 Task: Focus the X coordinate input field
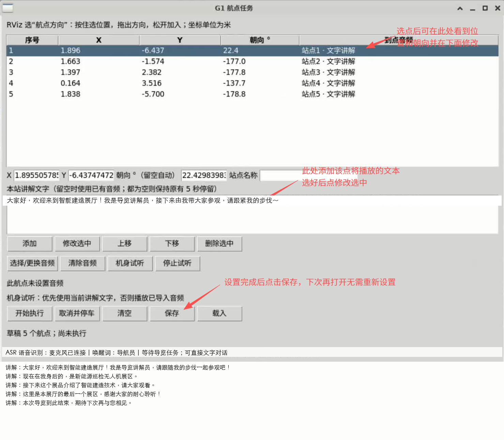36,175
